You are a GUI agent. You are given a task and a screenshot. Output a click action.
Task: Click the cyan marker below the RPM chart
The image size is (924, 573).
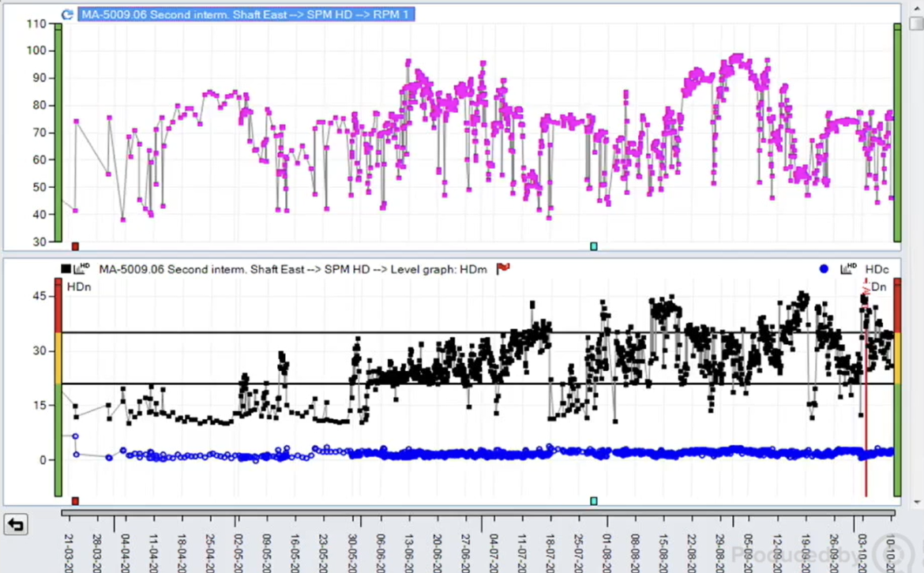point(594,246)
